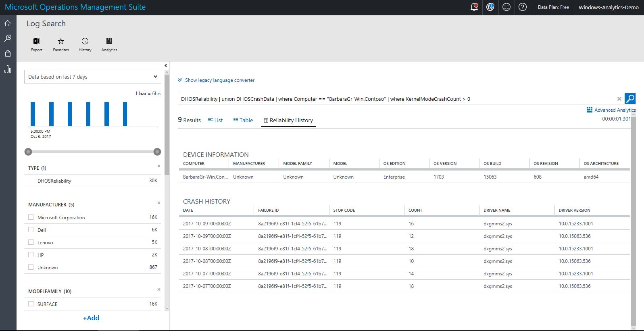Go to Home in left sidebar

(8, 23)
